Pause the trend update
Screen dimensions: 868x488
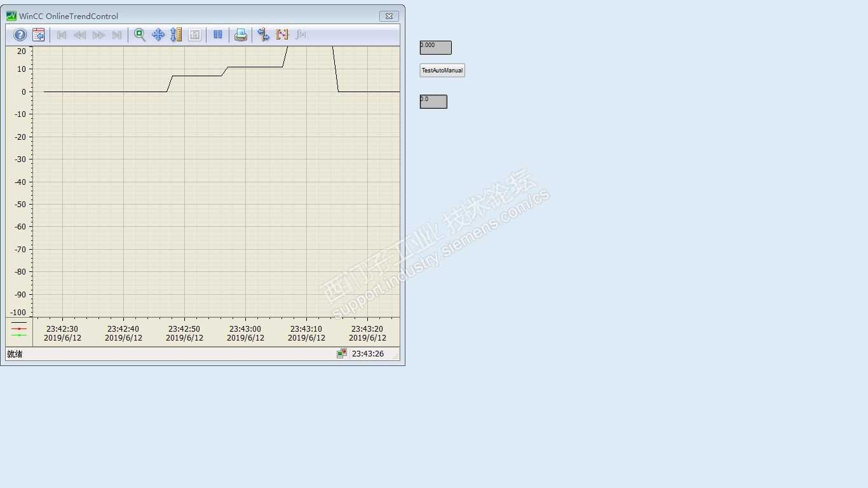pos(218,35)
